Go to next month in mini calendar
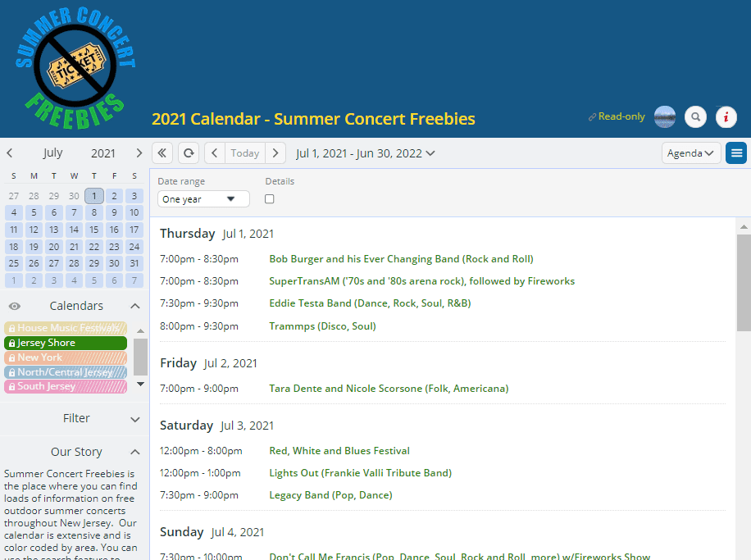Viewport: 751px width, 560px height. (139, 153)
